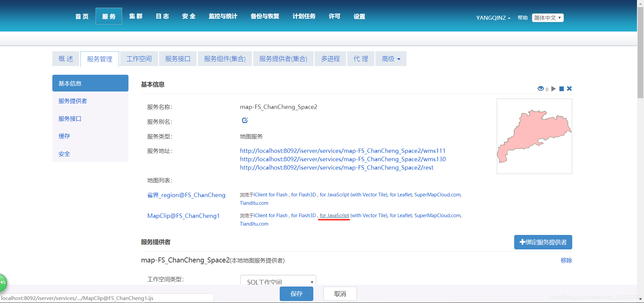Open the 省界_region@FS_ChanCheng map link

186,195
